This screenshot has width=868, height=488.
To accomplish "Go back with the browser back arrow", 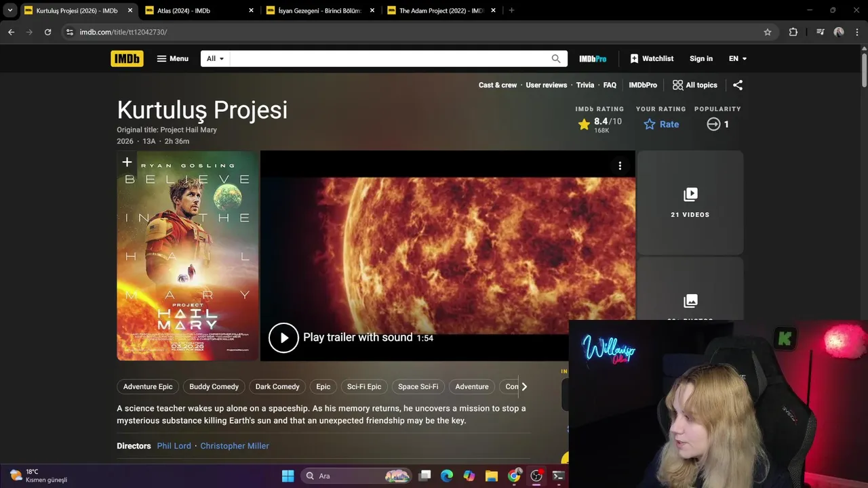I will click(11, 32).
